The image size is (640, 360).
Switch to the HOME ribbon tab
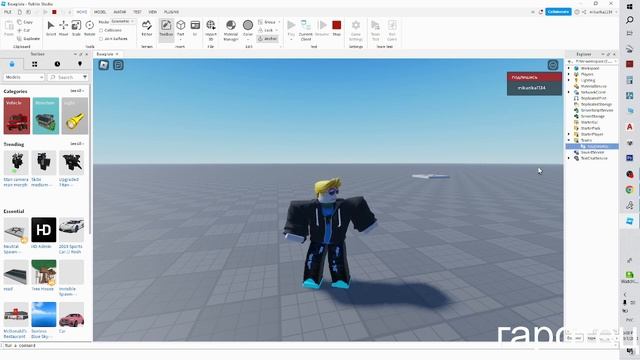[82, 12]
